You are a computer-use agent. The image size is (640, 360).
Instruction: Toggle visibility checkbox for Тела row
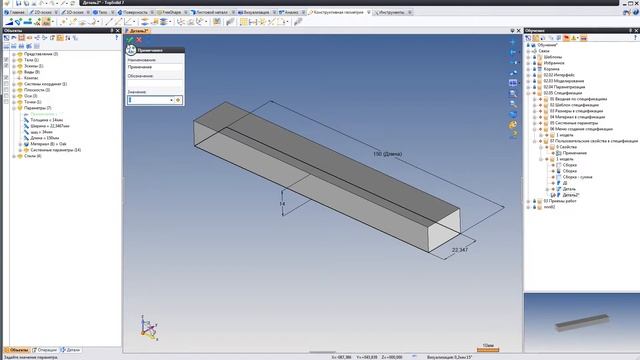point(6,60)
